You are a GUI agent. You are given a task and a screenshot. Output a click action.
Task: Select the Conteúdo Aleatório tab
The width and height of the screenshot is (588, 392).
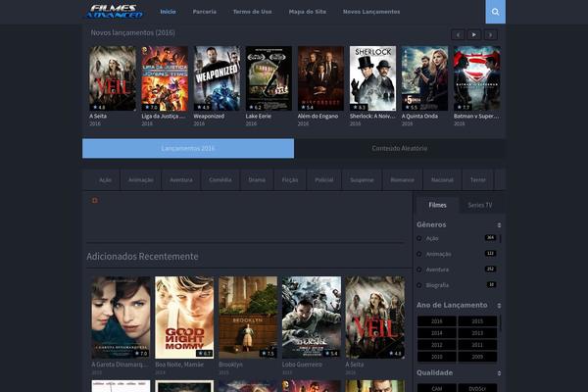click(400, 149)
